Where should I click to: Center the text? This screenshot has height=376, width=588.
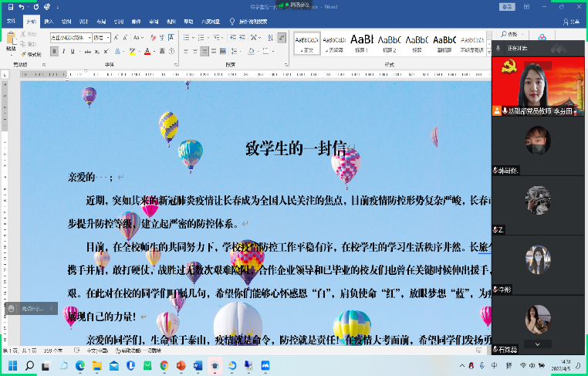[x=195, y=51]
